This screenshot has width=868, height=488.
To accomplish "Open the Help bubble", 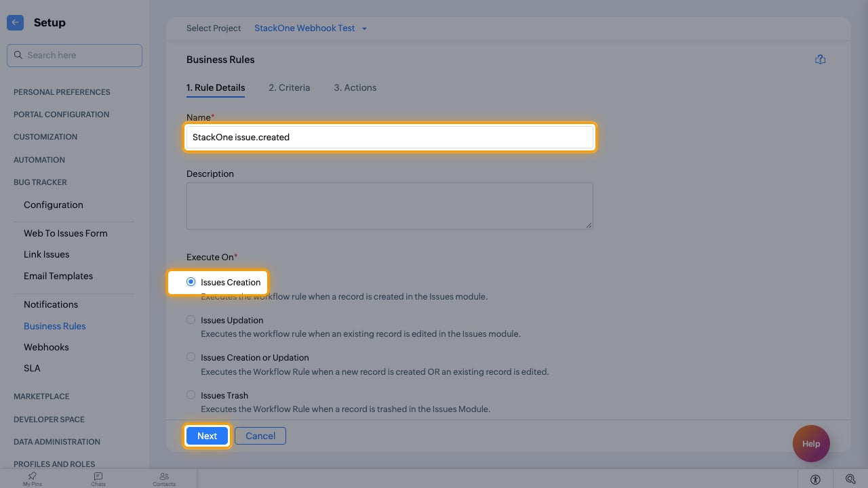I will pos(811,444).
